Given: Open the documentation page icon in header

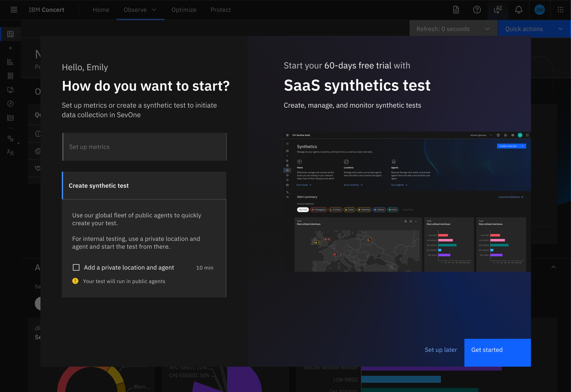Looking at the screenshot, I should point(456,10).
